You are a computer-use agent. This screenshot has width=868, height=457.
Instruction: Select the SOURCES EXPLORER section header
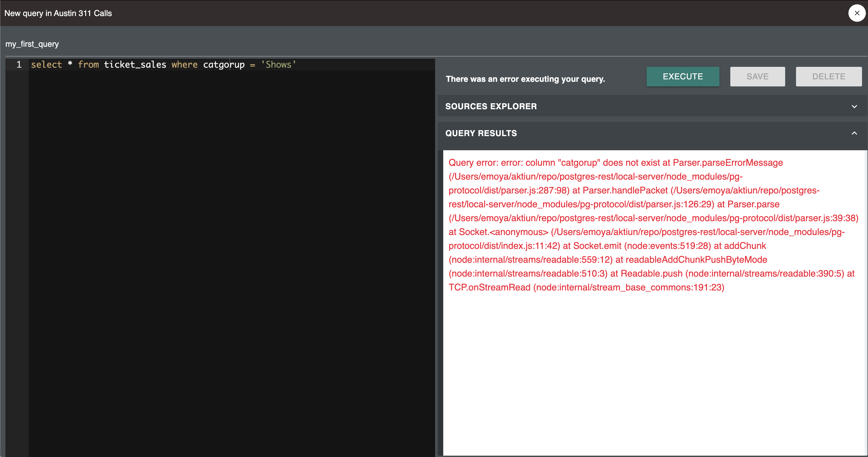coord(491,106)
